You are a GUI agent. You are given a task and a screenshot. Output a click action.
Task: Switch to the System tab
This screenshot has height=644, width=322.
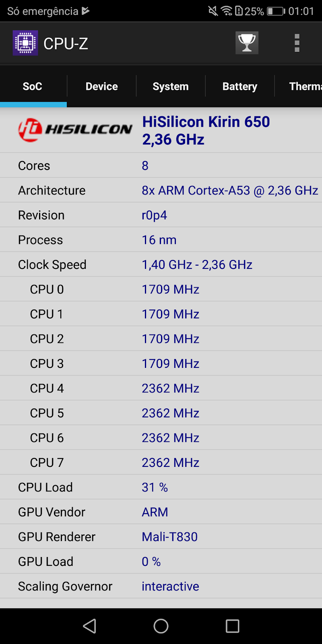click(171, 86)
